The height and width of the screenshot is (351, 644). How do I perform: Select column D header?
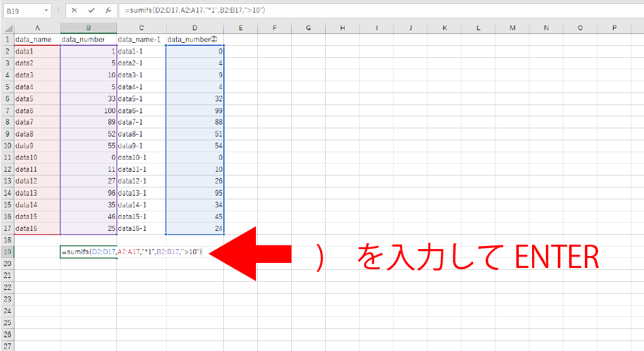[195, 28]
